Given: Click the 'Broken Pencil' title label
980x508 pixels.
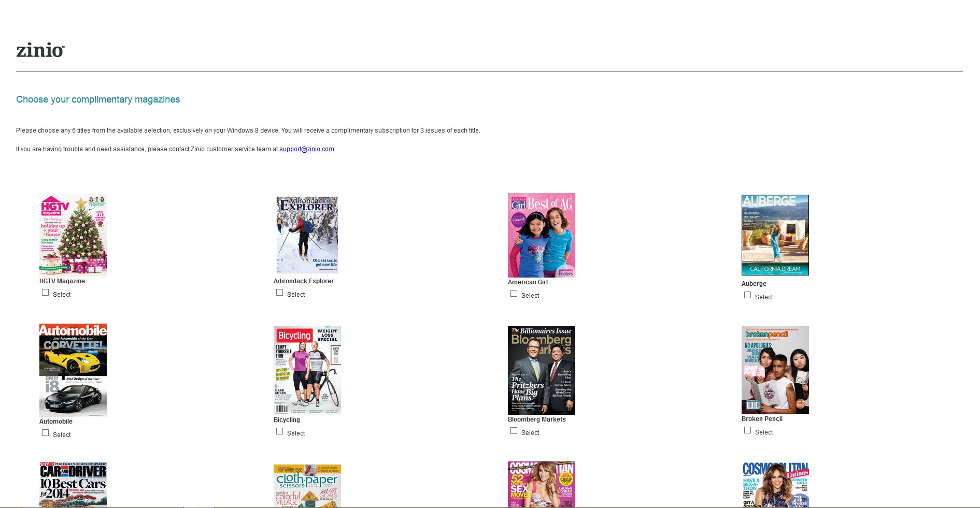Looking at the screenshot, I should [762, 419].
